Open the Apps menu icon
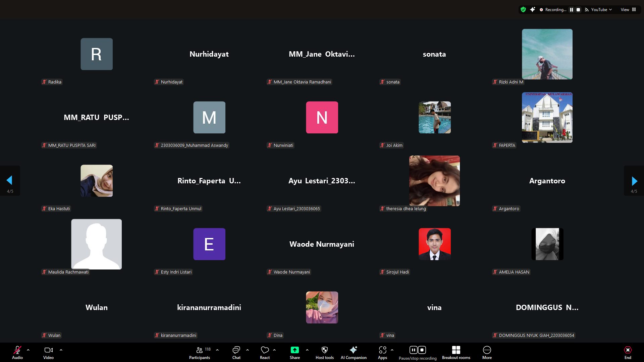Screen dimensions: 644x362 click(382, 352)
